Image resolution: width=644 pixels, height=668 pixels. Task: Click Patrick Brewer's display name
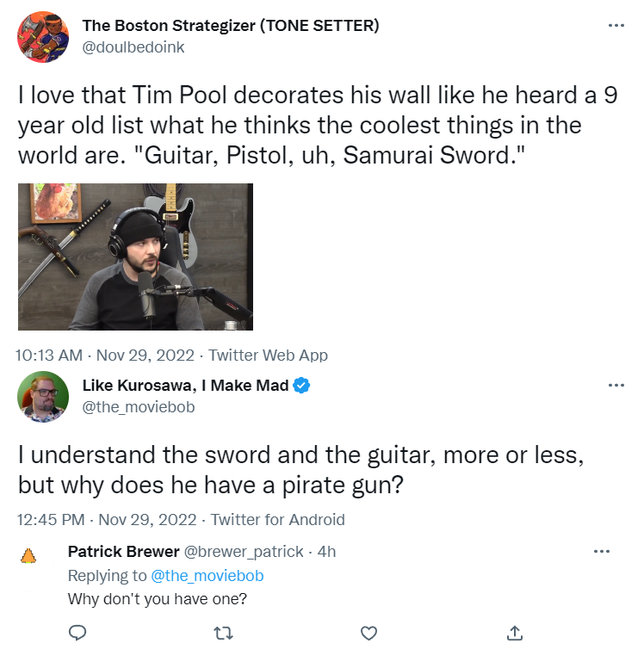click(122, 551)
